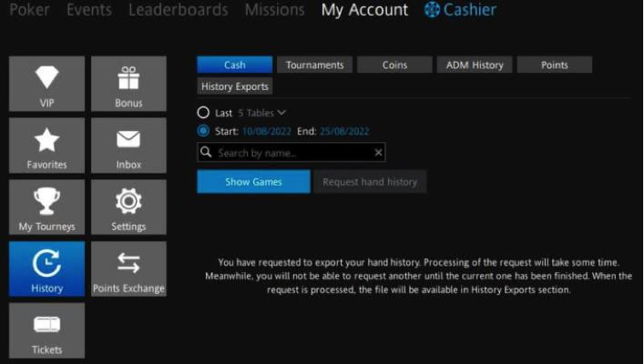The height and width of the screenshot is (364, 644).
Task: Change the start date 10/08/2022
Action: (x=267, y=131)
